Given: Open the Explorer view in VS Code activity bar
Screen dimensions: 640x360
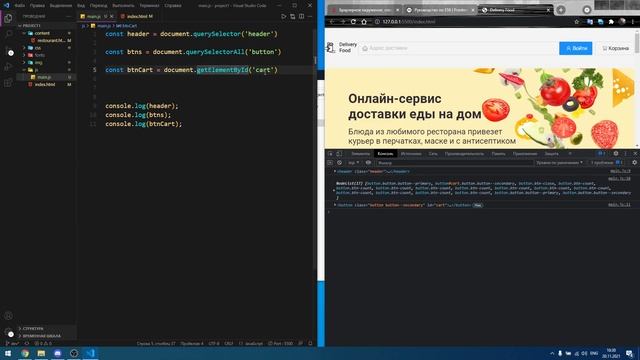Looking at the screenshot, I should (8, 18).
